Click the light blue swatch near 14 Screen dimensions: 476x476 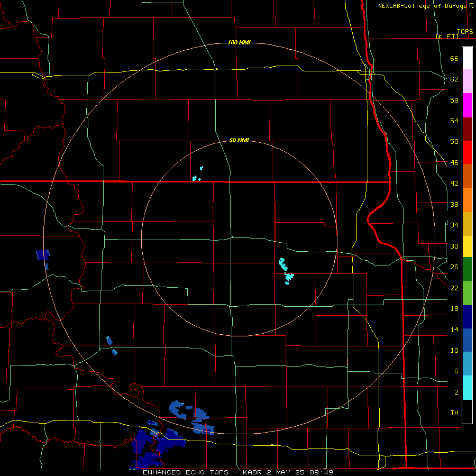pos(467,364)
